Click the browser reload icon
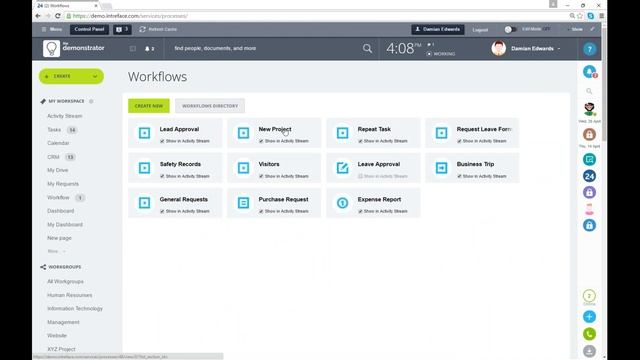This screenshot has height=360, width=640. (x=58, y=16)
